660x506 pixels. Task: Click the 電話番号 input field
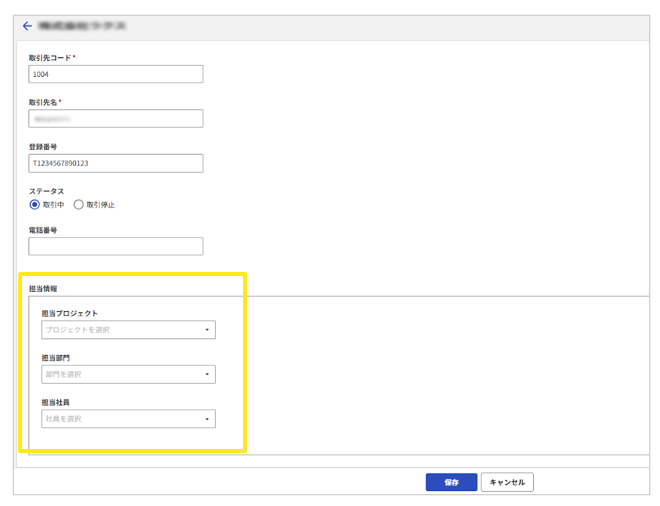[116, 246]
